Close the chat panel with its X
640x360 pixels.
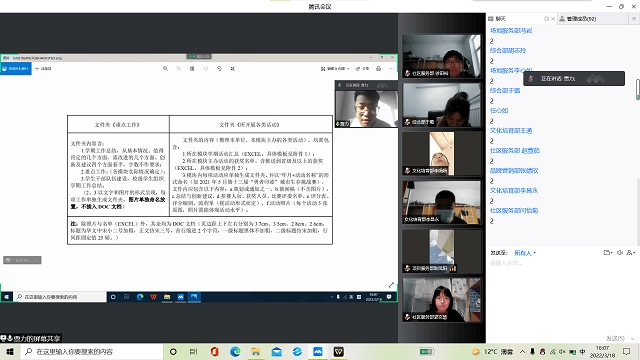click(553, 19)
